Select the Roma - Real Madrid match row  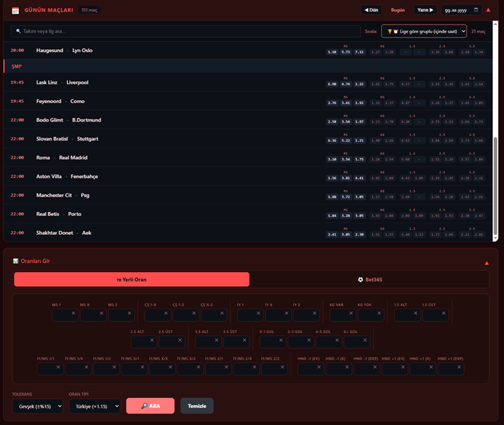tap(248, 157)
